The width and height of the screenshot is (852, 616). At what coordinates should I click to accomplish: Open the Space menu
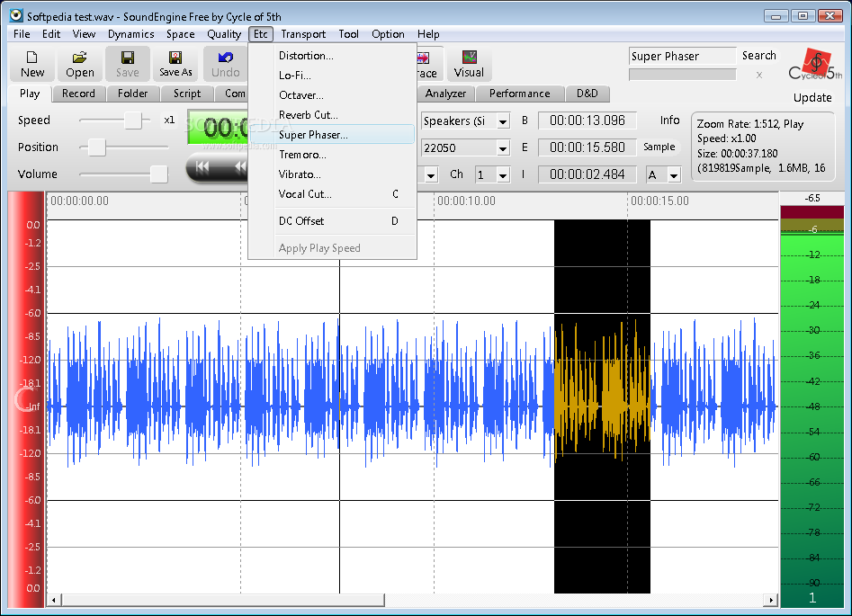click(181, 34)
